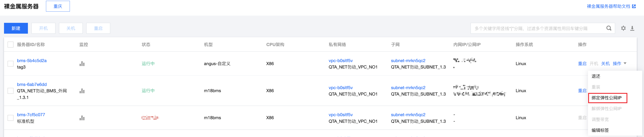Open monitoring chart for bms-6ab7e6dd
Viewport: 644px width, 137px height.
pyautogui.click(x=82, y=91)
